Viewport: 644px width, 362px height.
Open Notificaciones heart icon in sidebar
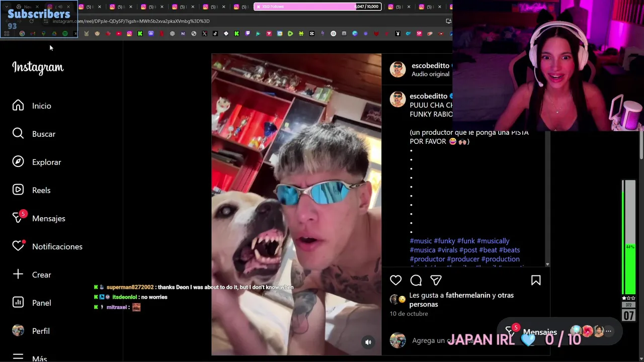click(19, 245)
